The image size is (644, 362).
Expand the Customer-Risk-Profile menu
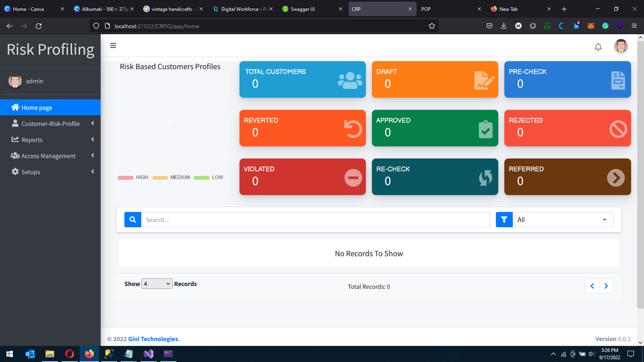50,123
